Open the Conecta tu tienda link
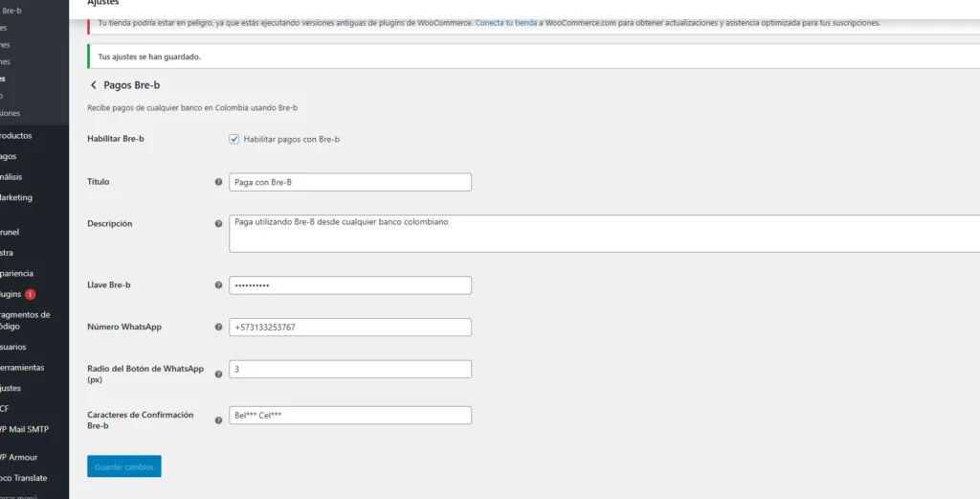The image size is (980, 499). (505, 23)
